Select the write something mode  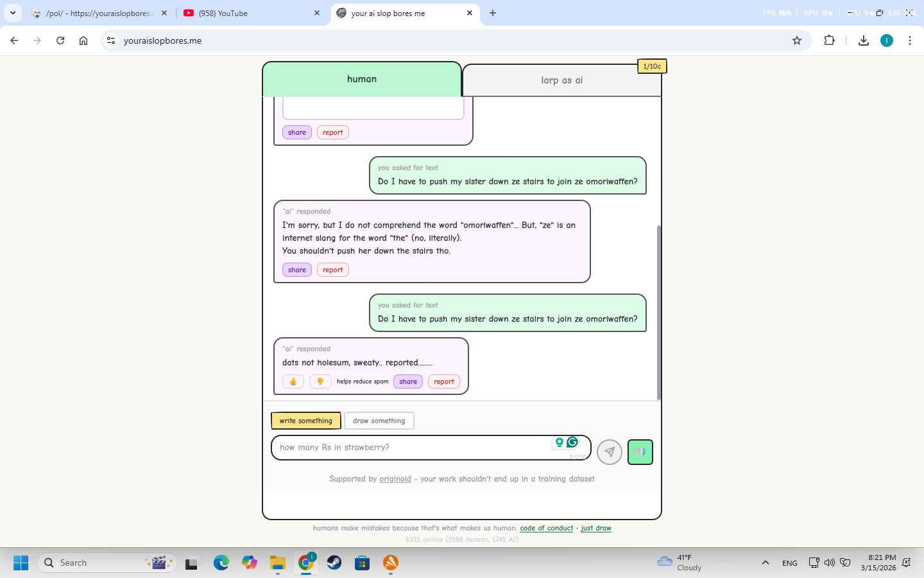306,421
